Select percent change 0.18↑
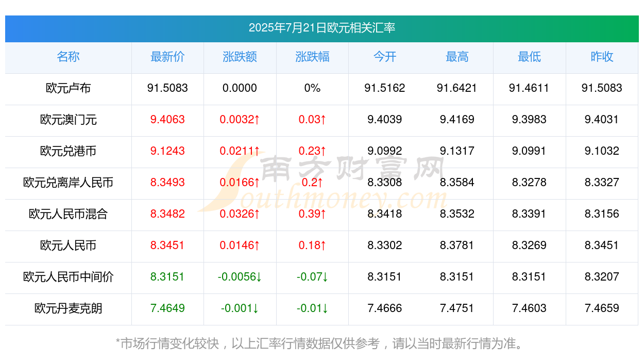Image resolution: width=644 pixels, height=360 pixels. point(312,246)
